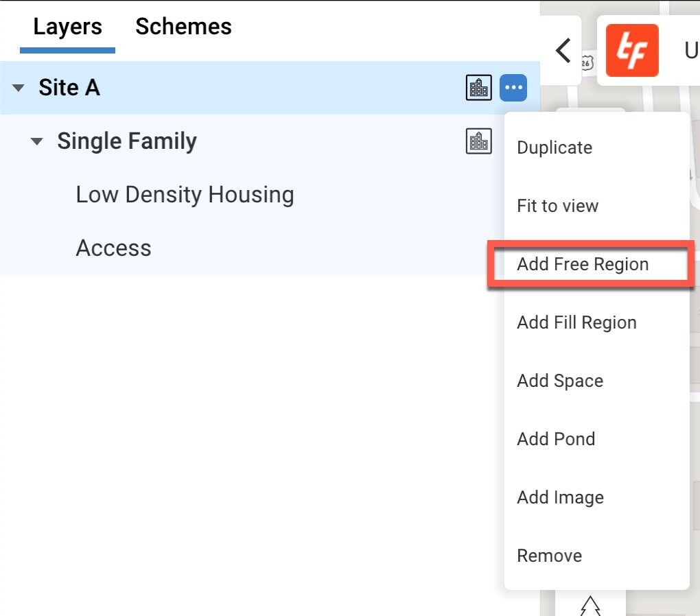This screenshot has height=616, width=700.
Task: Select the building icon beside Single Family
Action: [478, 141]
